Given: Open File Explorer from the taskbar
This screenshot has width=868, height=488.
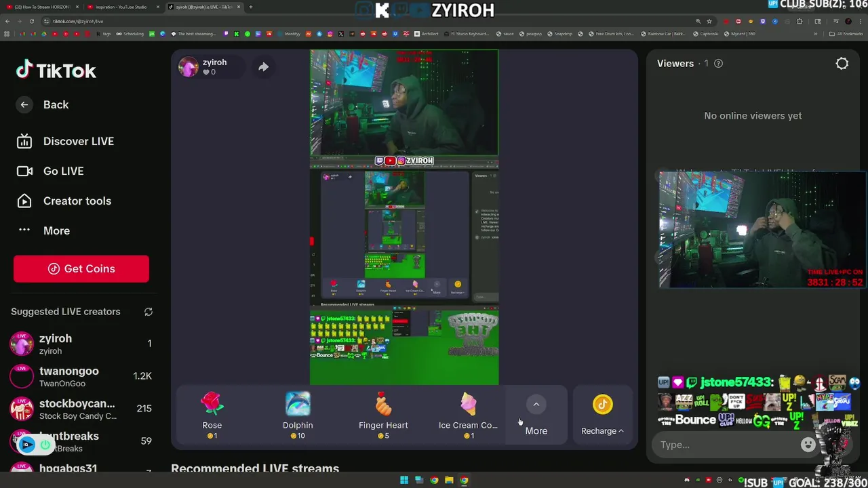Looking at the screenshot, I should click(449, 480).
